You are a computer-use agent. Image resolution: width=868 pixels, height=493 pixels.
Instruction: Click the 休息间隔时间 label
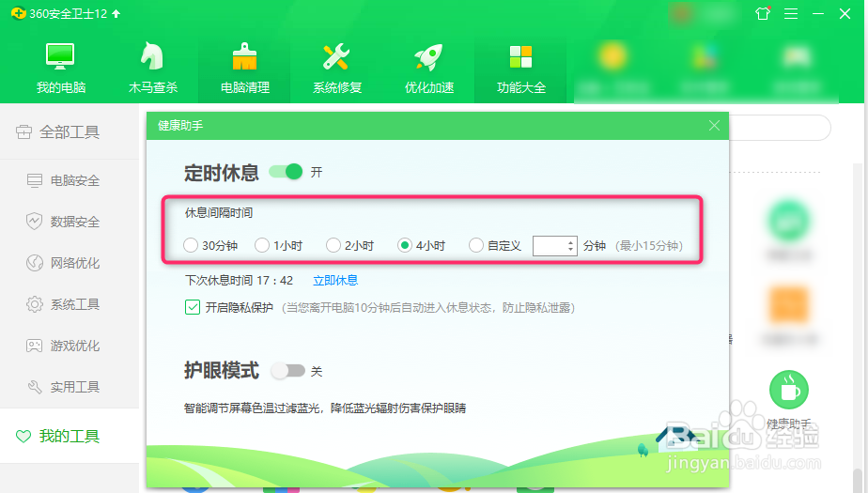pos(219,213)
